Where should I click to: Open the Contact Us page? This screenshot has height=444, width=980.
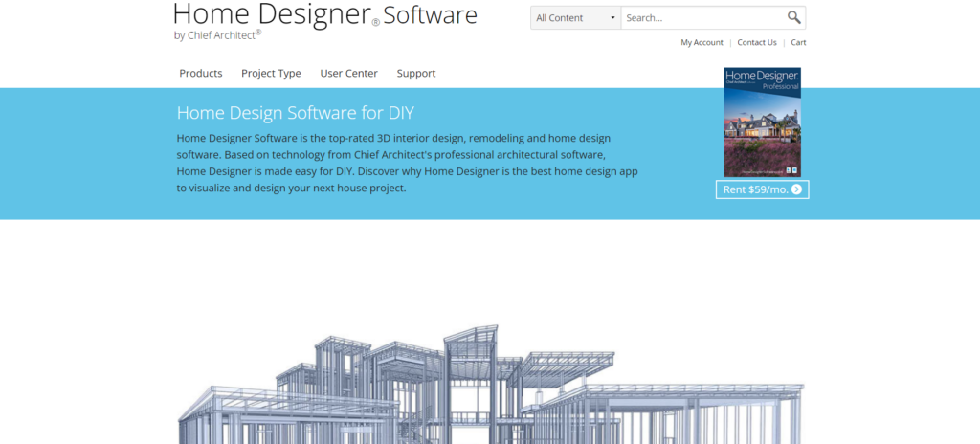[x=757, y=42]
